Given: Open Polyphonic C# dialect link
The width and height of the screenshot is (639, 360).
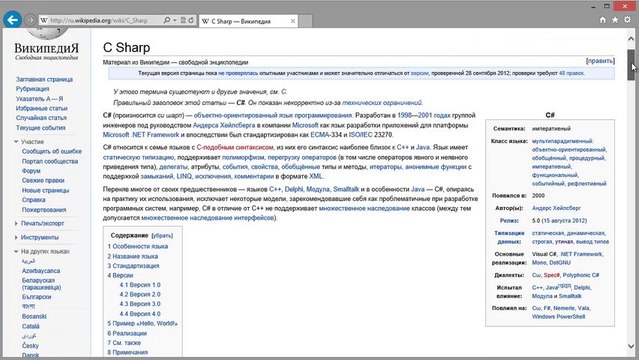Looking at the screenshot, I should click(581, 275).
